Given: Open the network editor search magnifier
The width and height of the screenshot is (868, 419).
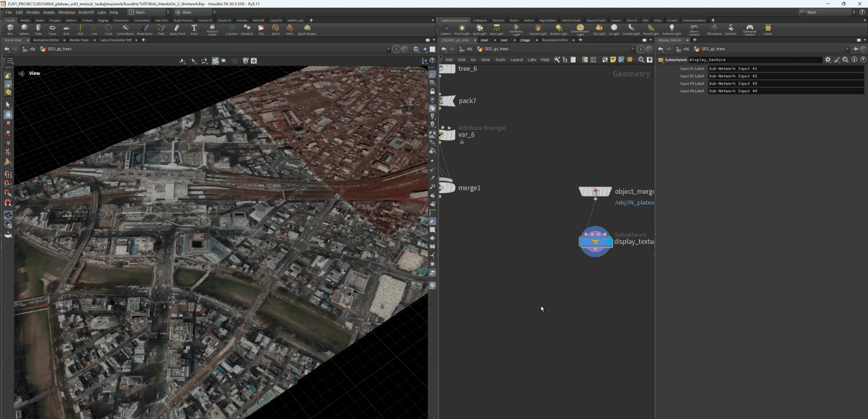Looking at the screenshot, I should coord(641,60).
